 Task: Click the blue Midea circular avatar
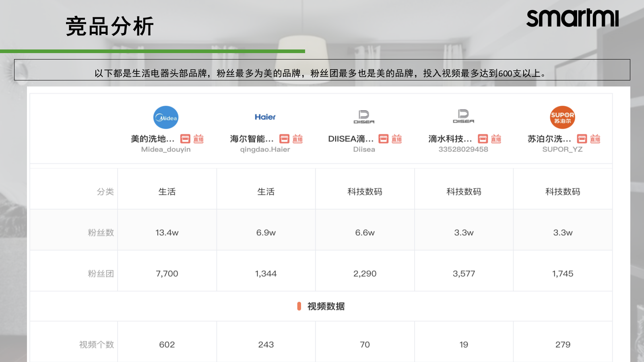click(x=166, y=117)
